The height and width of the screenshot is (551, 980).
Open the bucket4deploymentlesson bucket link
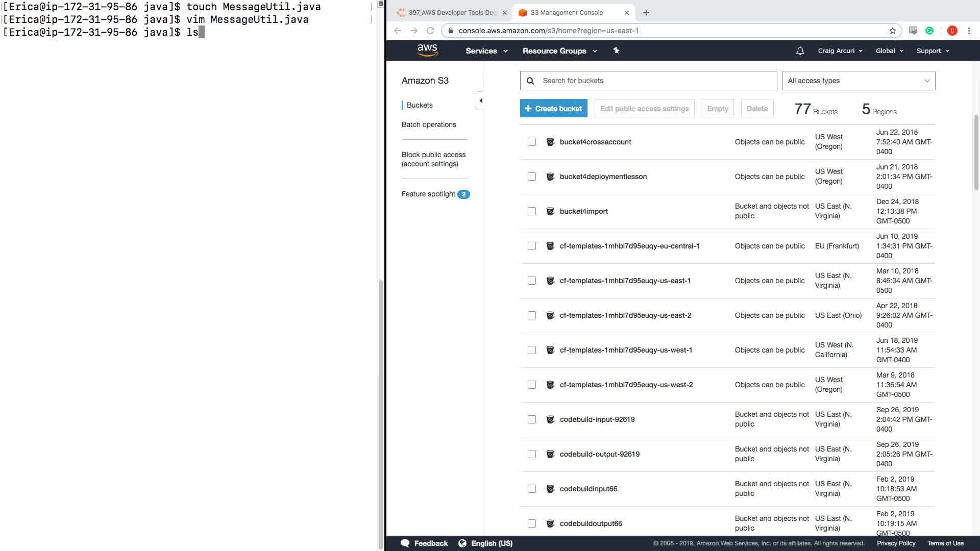click(x=603, y=177)
